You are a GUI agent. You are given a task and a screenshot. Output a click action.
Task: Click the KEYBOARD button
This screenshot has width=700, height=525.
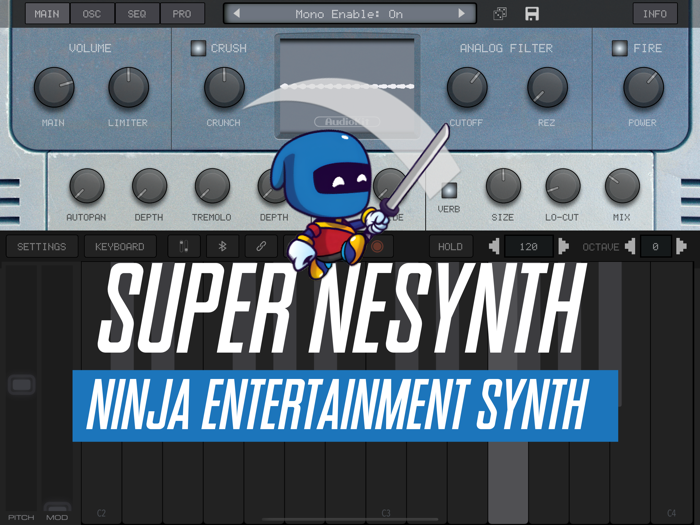pyautogui.click(x=120, y=246)
